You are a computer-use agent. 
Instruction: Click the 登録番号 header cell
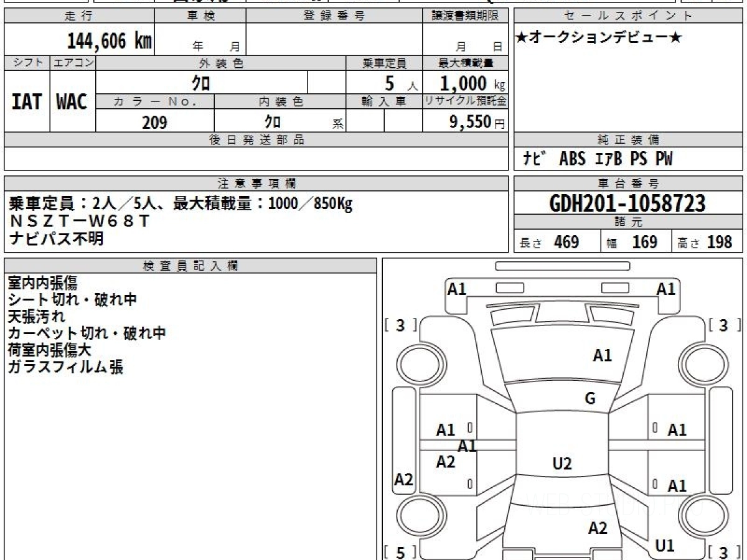pyautogui.click(x=334, y=16)
